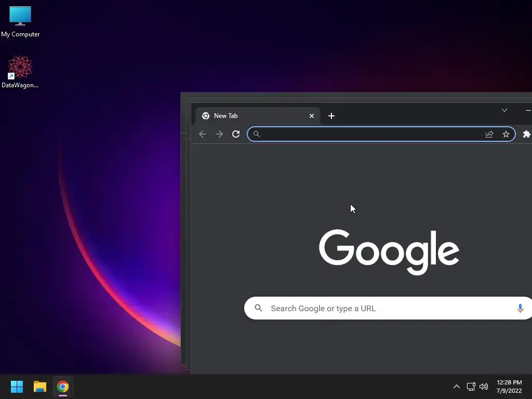Open the DataWagon desktop shortcut
This screenshot has width=532, height=399.
point(20,72)
